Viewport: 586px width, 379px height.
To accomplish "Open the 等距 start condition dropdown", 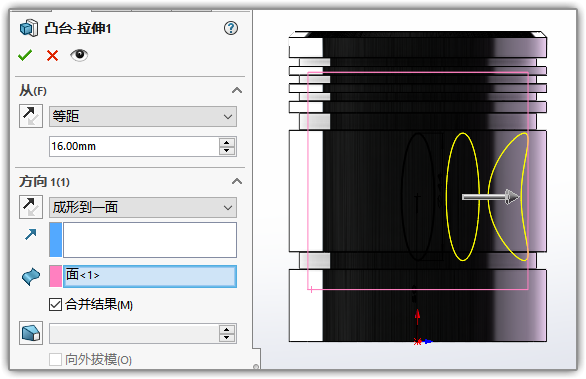I will pyautogui.click(x=143, y=116).
